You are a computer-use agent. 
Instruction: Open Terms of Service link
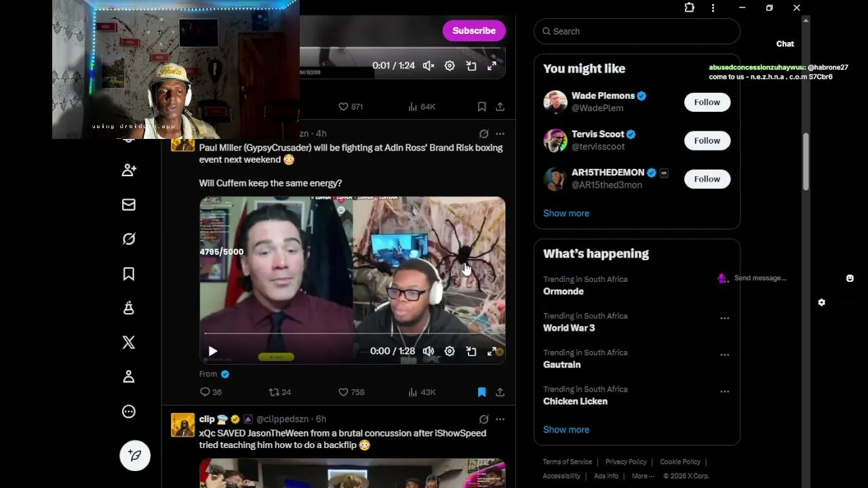(568, 462)
